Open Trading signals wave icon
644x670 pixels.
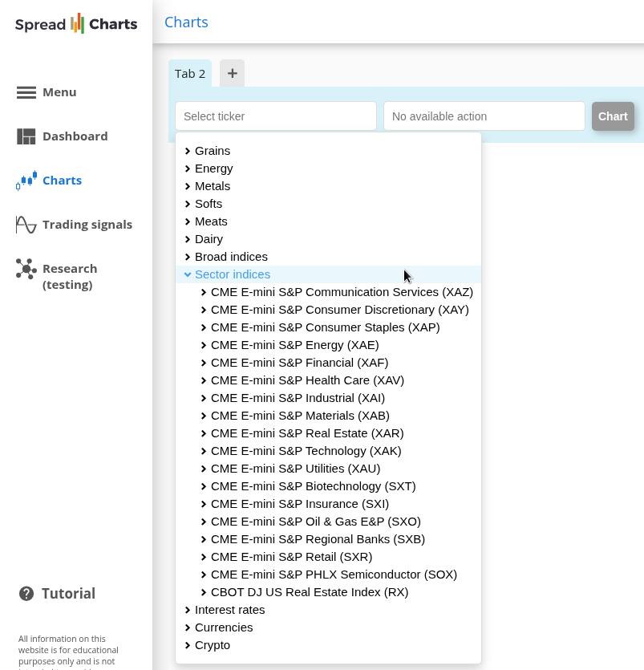[x=26, y=225]
